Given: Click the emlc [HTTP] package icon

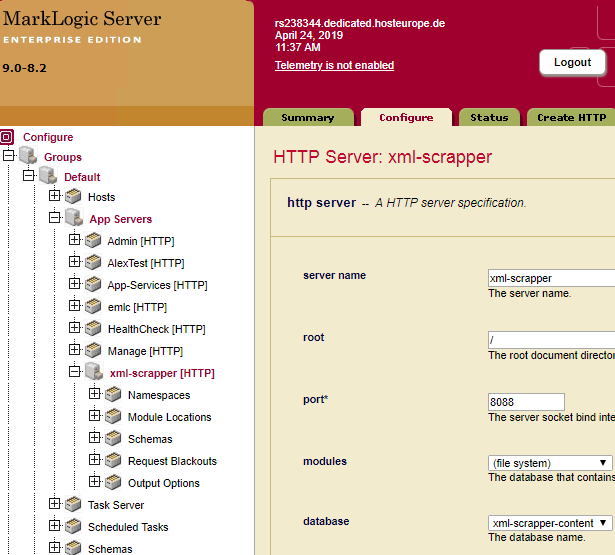Looking at the screenshot, I should pyautogui.click(x=93, y=306).
